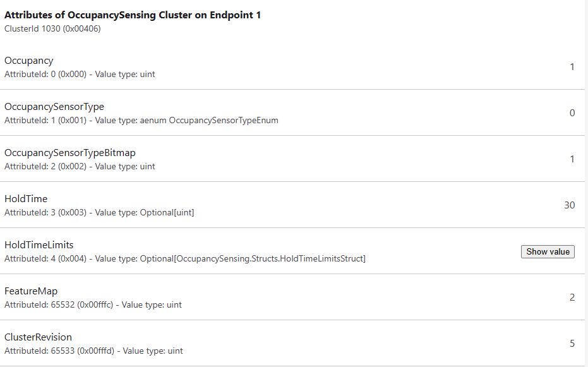Select the ClusterRevision attribute name
This screenshot has width=588, height=367.
point(38,337)
